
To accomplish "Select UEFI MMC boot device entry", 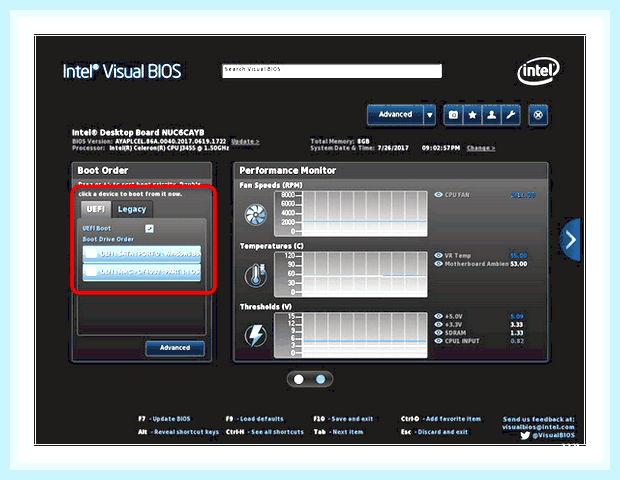I will click(x=142, y=272).
